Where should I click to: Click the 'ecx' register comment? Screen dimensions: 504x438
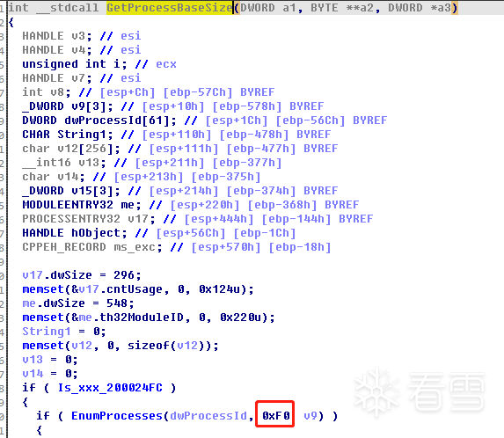coord(166,64)
